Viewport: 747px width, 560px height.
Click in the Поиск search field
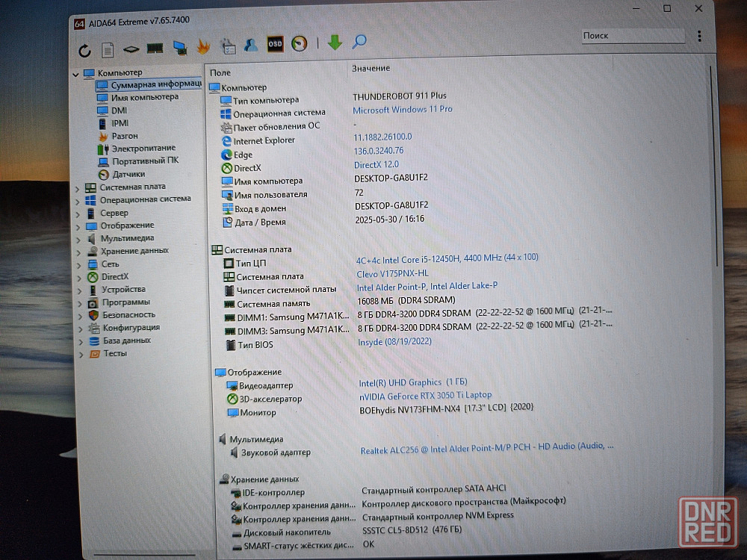[631, 35]
